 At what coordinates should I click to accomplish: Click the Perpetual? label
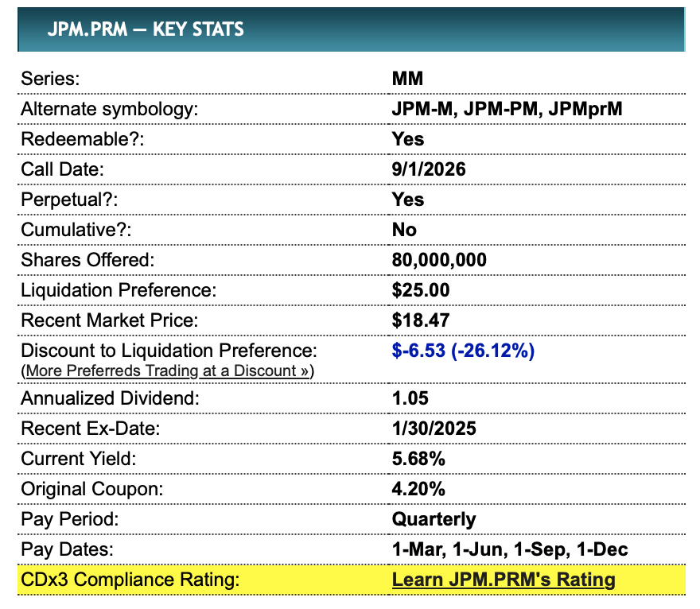(x=69, y=200)
